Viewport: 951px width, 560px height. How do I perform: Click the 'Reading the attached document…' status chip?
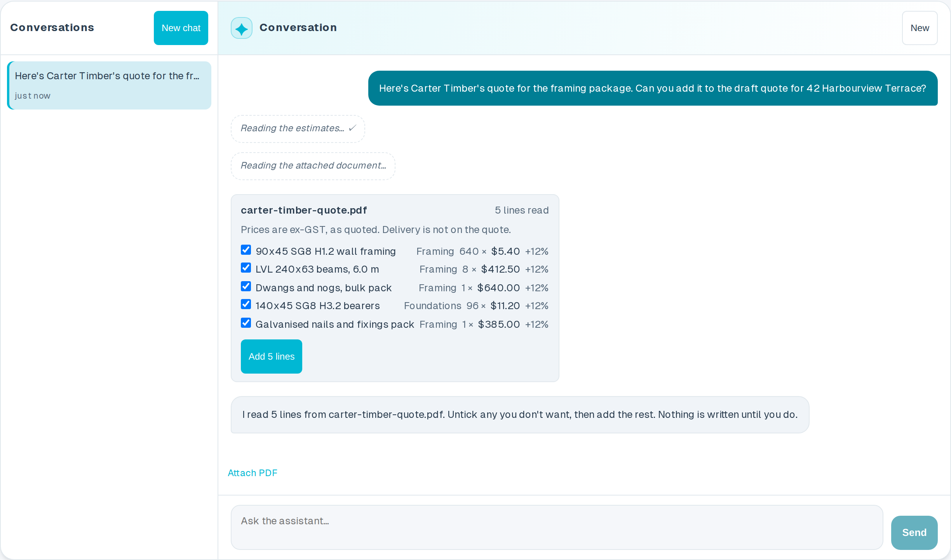pyautogui.click(x=313, y=166)
